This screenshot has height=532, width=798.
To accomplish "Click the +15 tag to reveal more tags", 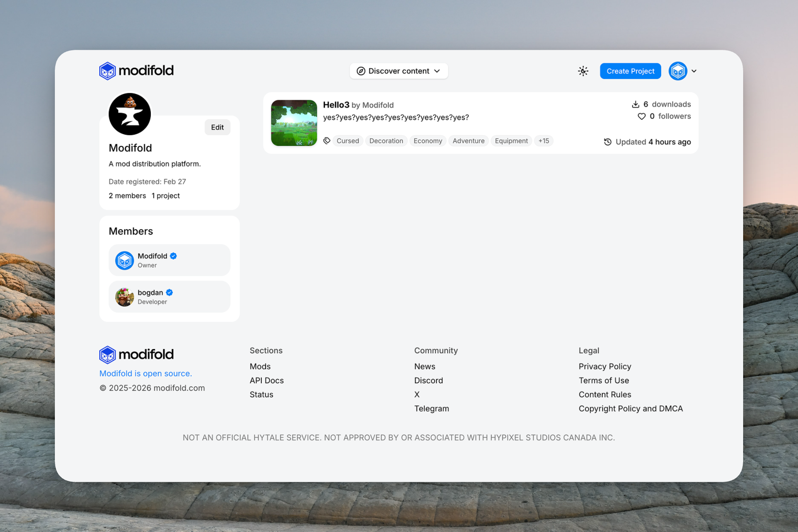I will 544,140.
